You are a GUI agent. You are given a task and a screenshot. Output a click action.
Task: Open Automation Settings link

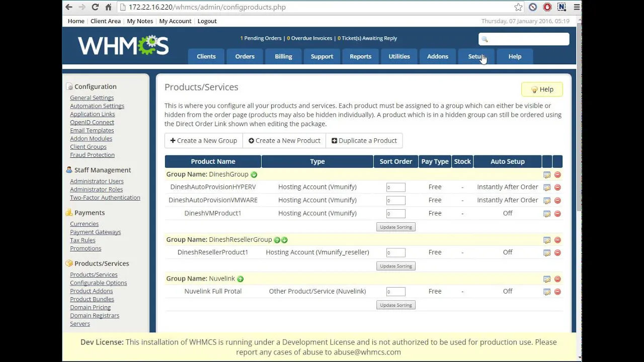point(97,106)
